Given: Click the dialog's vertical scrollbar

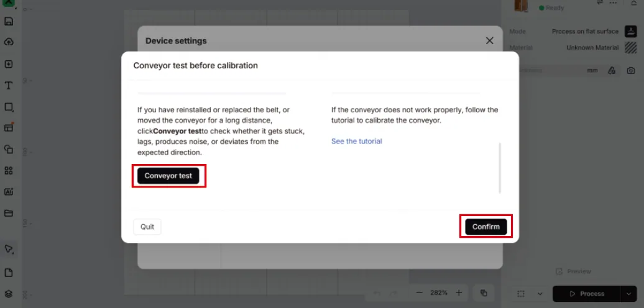Looking at the screenshot, I should coord(500,168).
